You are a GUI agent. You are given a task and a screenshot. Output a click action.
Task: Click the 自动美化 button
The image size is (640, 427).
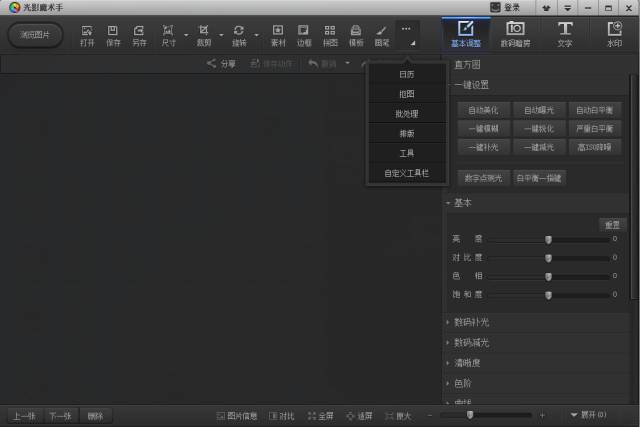pos(482,109)
